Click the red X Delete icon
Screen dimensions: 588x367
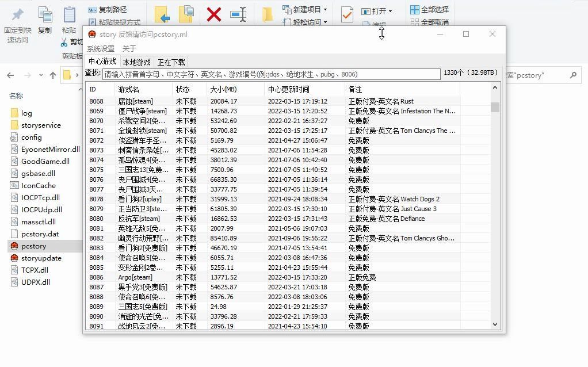[214, 15]
